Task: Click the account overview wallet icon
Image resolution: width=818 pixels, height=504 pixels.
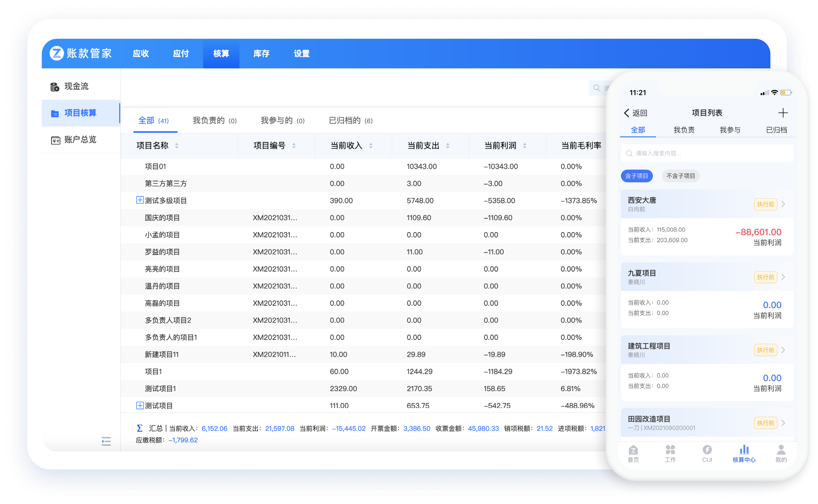Action: click(x=55, y=140)
